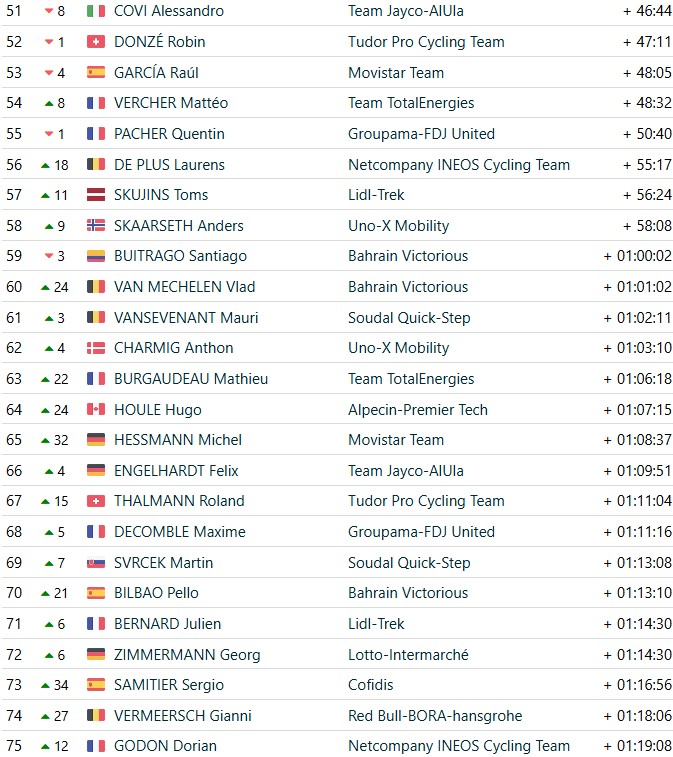673x757 pixels.
Task: Open Netcompany INEOS team in DE PLUS row
Action: (459, 165)
